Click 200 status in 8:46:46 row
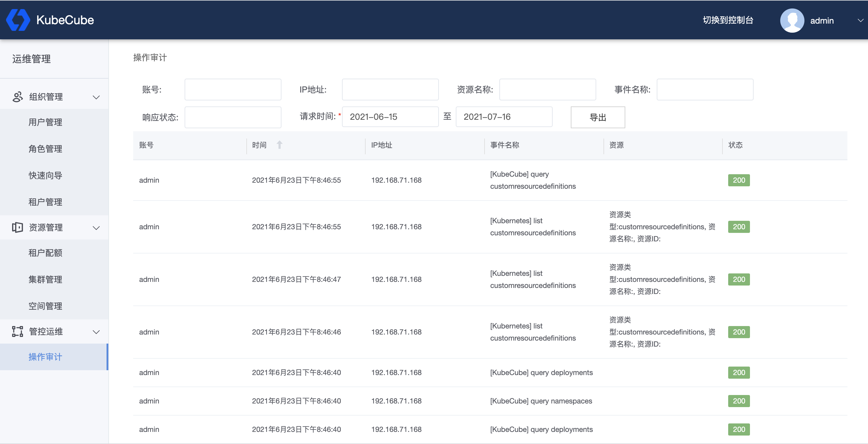This screenshot has height=444, width=868. point(738,332)
